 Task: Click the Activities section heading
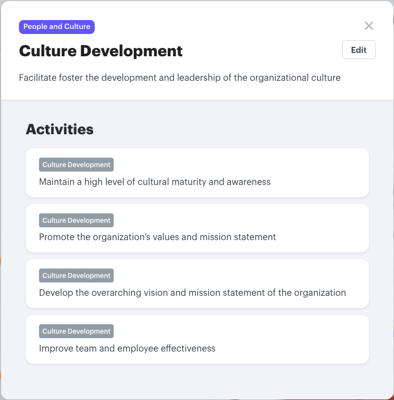(x=60, y=129)
